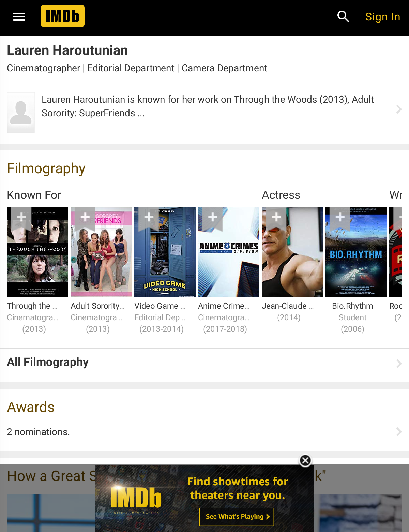The height and width of the screenshot is (532, 409).
Task: Open the '2 nominations.' awards text
Action: pyautogui.click(x=38, y=432)
